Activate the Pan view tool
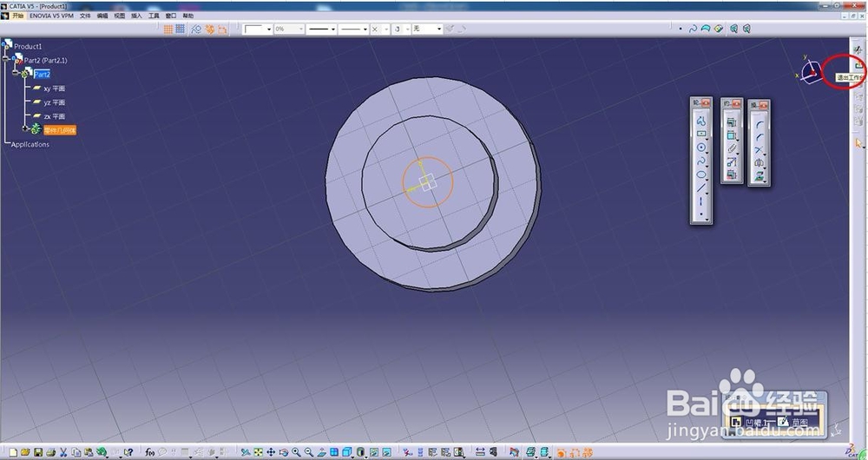Image resolution: width=868 pixels, height=460 pixels. [271, 452]
